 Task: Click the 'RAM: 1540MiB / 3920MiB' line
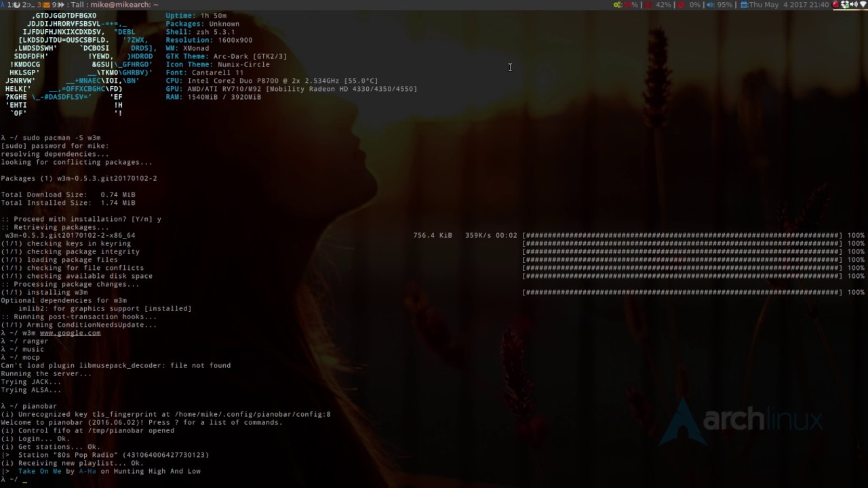click(x=214, y=97)
